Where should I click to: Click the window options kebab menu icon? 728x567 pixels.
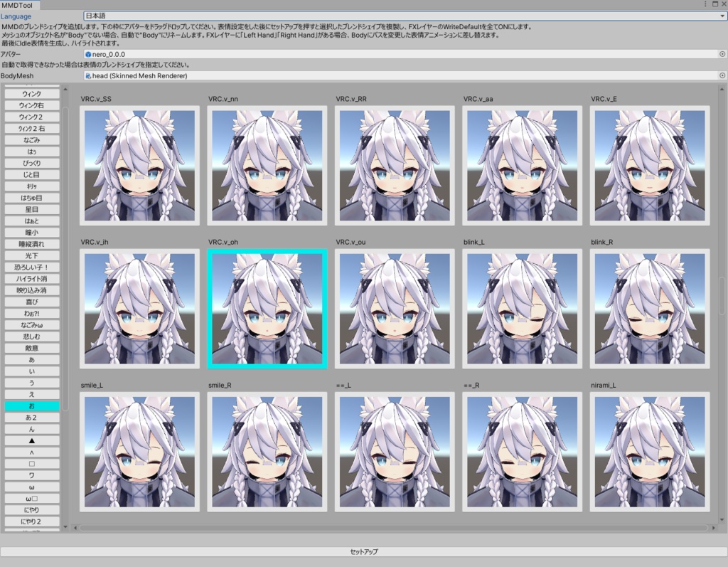(705, 4)
